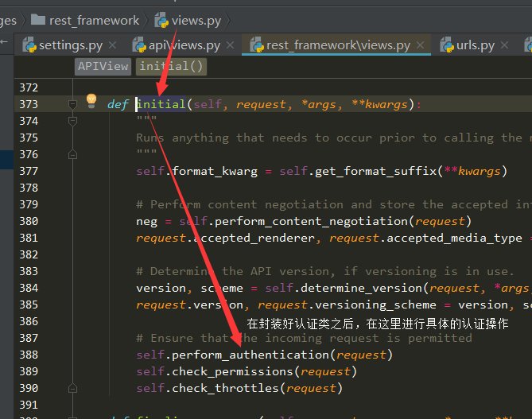Screen dimensions: 532x419
Task: Click on check_throttles method call
Action: [225, 389]
